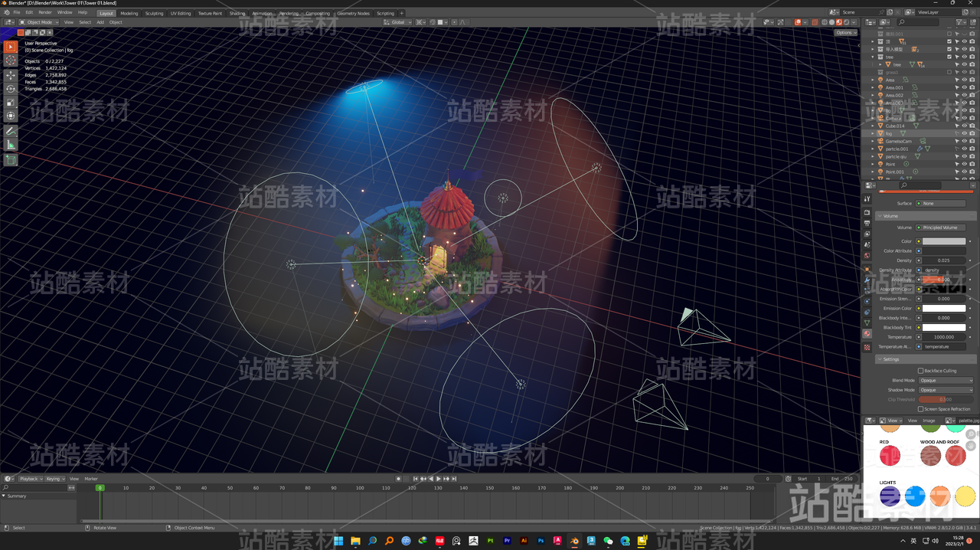
Task: Choose the Scale tool
Action: click(x=11, y=103)
